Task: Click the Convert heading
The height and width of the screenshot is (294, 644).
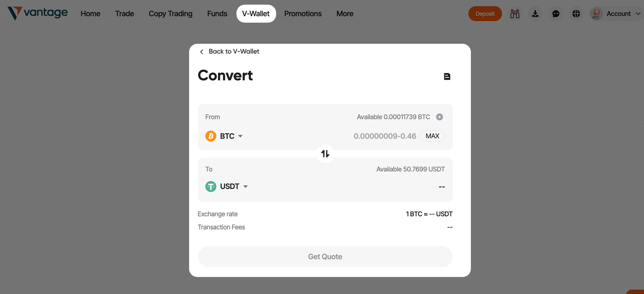Action: click(225, 75)
